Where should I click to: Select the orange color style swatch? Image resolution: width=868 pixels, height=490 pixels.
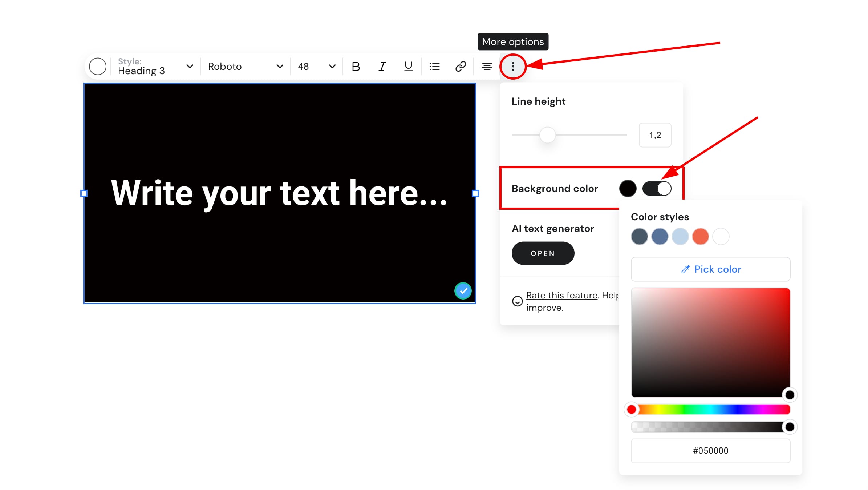coord(700,237)
